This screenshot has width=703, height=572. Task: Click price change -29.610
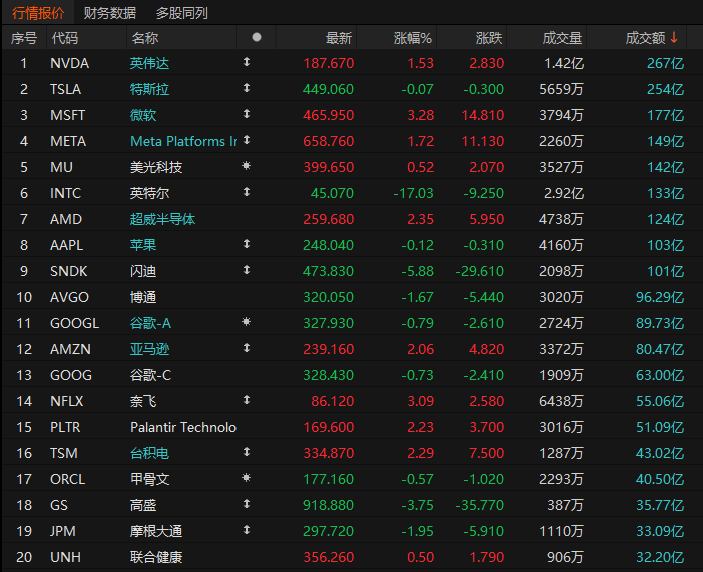(x=479, y=271)
